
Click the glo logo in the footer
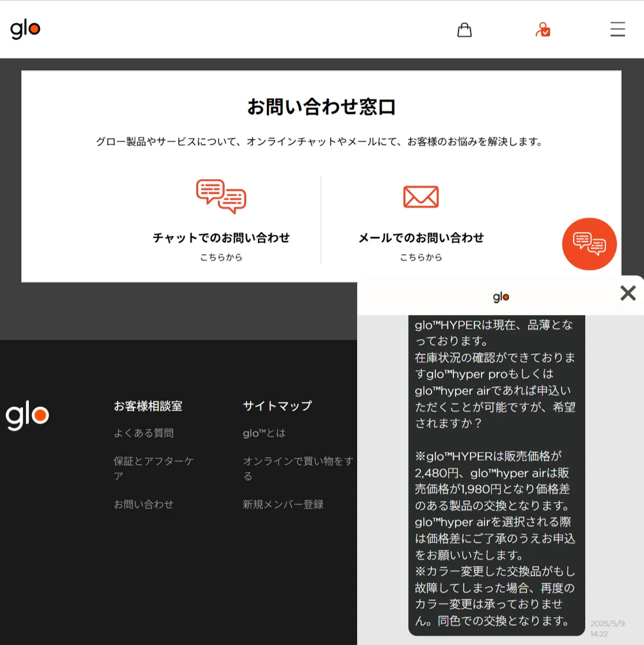tap(27, 416)
